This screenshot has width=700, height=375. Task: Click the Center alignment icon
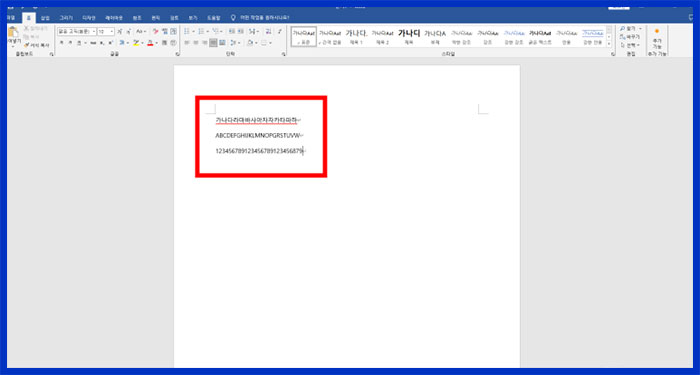pyautogui.click(x=196, y=43)
